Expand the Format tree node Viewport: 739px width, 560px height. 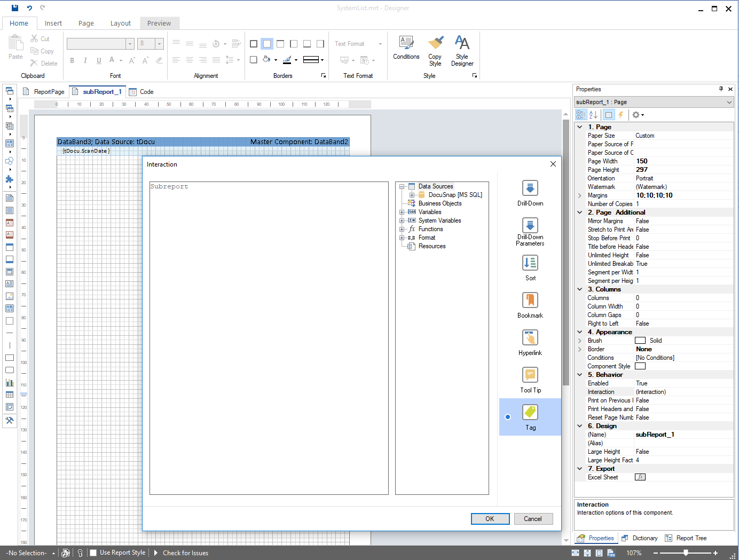point(402,238)
